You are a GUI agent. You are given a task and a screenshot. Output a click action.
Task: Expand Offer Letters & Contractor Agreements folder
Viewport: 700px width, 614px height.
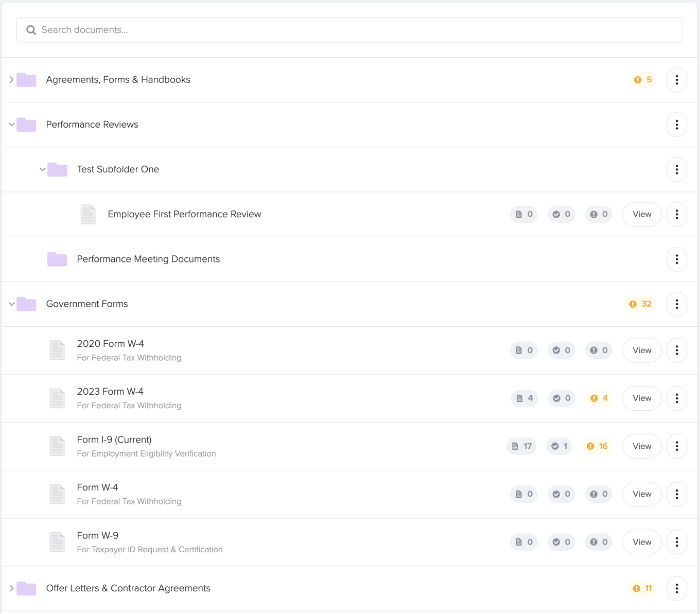point(11,588)
